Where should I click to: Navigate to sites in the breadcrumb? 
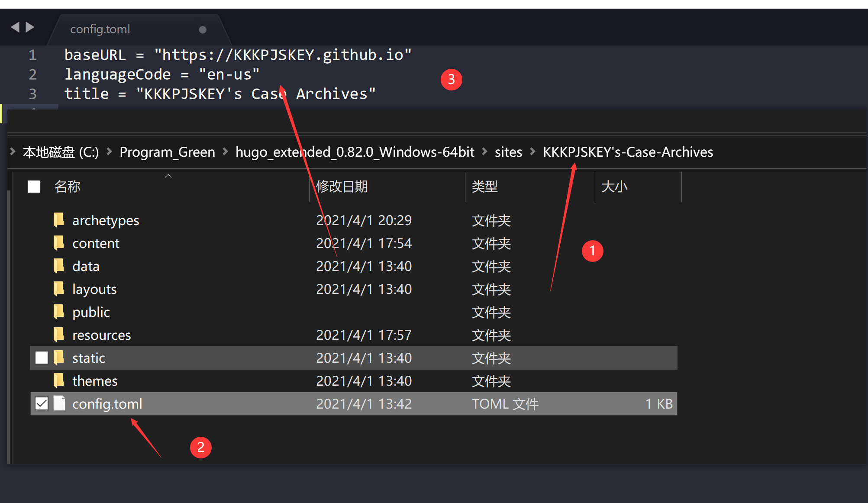508,152
